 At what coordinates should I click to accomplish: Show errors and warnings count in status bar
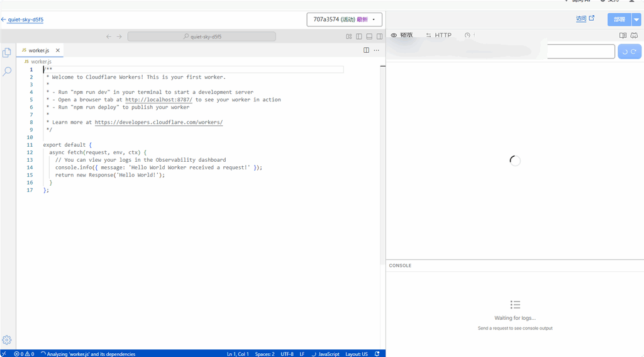tap(25, 354)
